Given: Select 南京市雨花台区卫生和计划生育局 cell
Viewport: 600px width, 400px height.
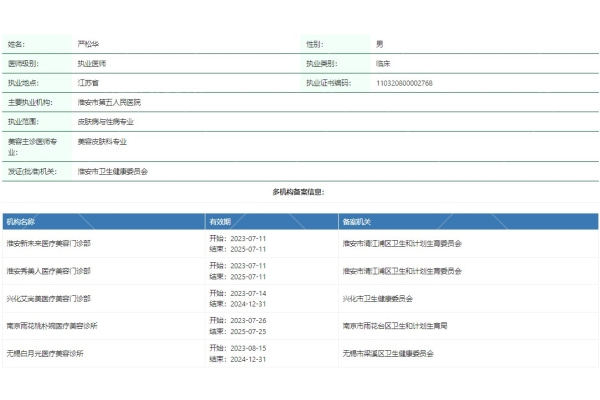Looking at the screenshot, I should pos(395,326).
